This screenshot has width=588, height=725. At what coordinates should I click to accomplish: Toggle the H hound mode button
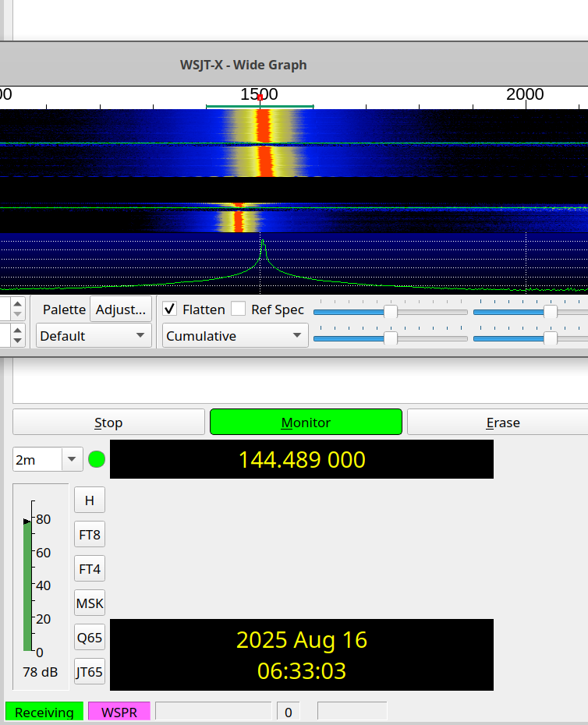coord(90,500)
